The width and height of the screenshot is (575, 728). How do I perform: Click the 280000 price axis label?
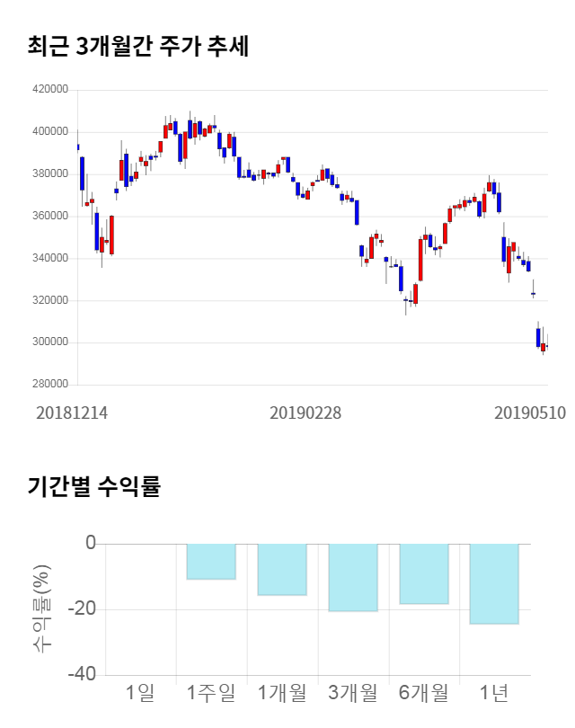pos(50,386)
